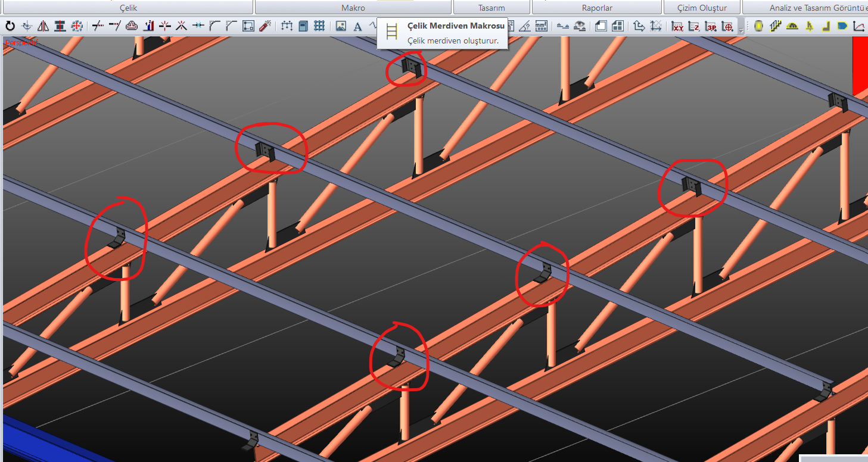
Task: Select the dimension tool icon
Action: tap(287, 26)
